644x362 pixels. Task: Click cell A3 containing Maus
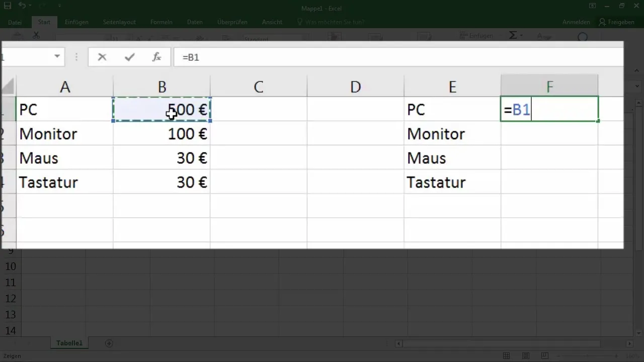point(65,158)
